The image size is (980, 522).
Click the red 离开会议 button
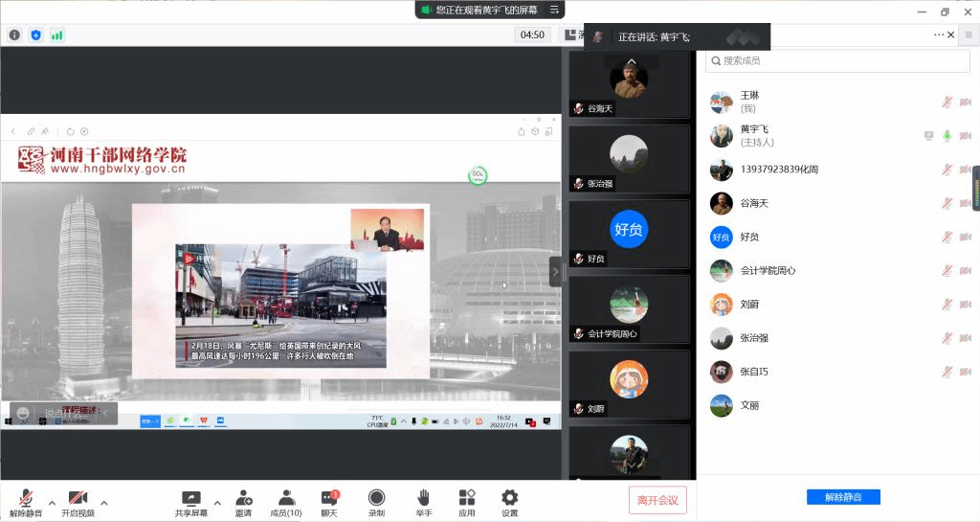(x=657, y=500)
